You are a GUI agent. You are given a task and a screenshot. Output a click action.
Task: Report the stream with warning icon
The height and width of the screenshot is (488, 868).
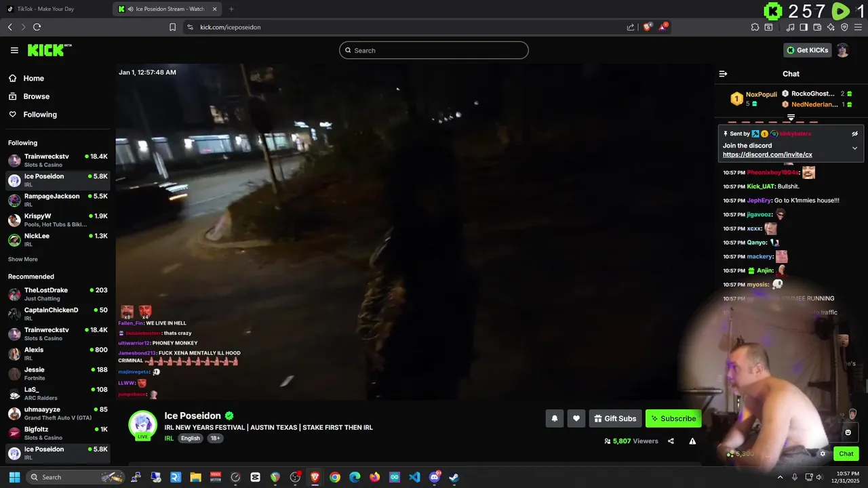tap(692, 441)
